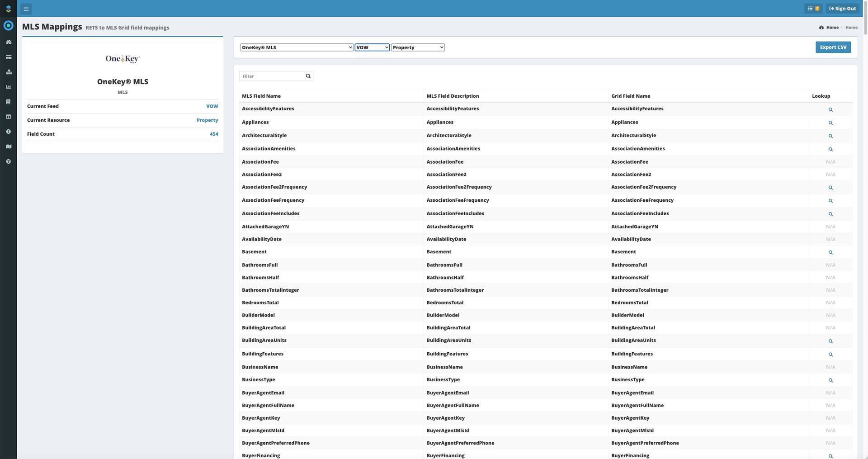Open the dashboard gauge icon in sidebar
Image resolution: width=868 pixels, height=459 pixels.
[8, 42]
